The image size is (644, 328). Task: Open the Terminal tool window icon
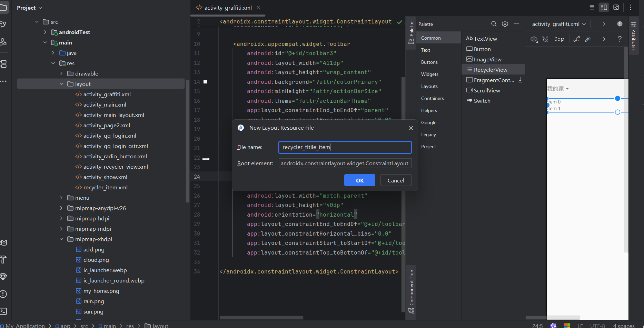click(3, 311)
